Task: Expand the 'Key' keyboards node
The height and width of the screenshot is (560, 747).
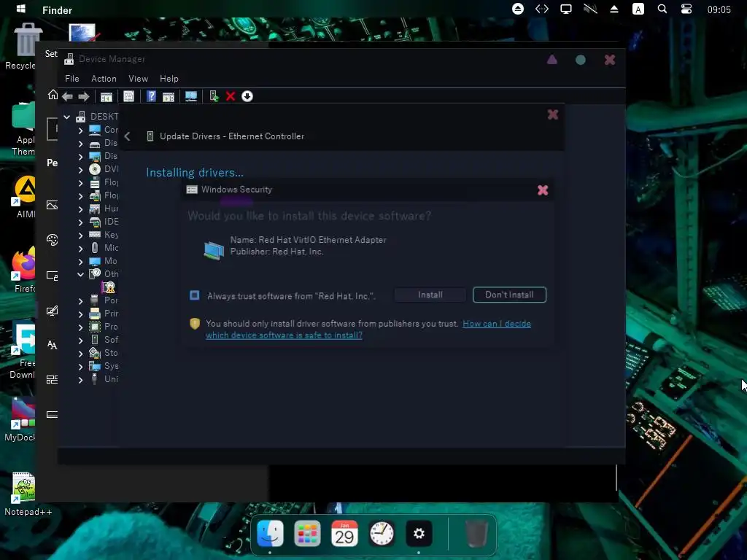Action: tap(80, 236)
